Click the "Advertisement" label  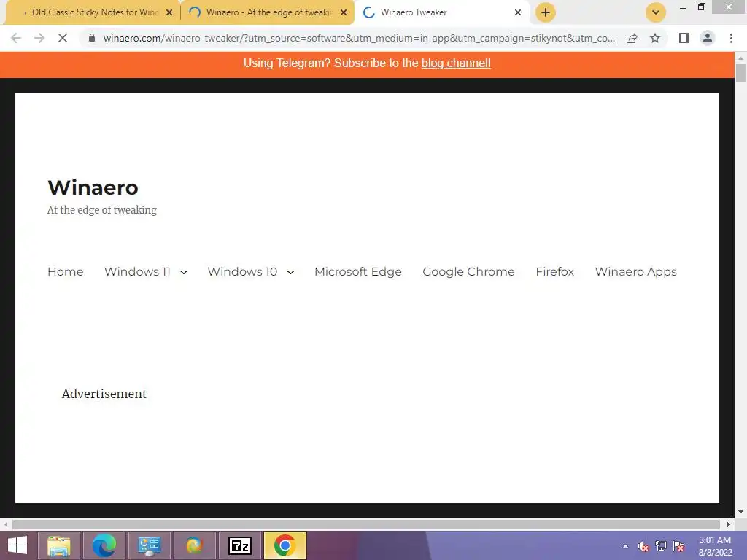click(x=104, y=394)
